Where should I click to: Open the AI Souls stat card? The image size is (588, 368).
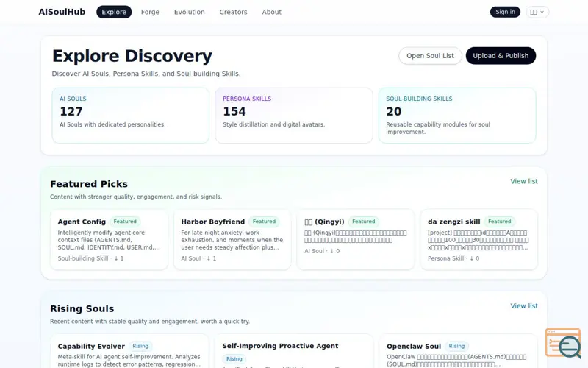coord(131,116)
